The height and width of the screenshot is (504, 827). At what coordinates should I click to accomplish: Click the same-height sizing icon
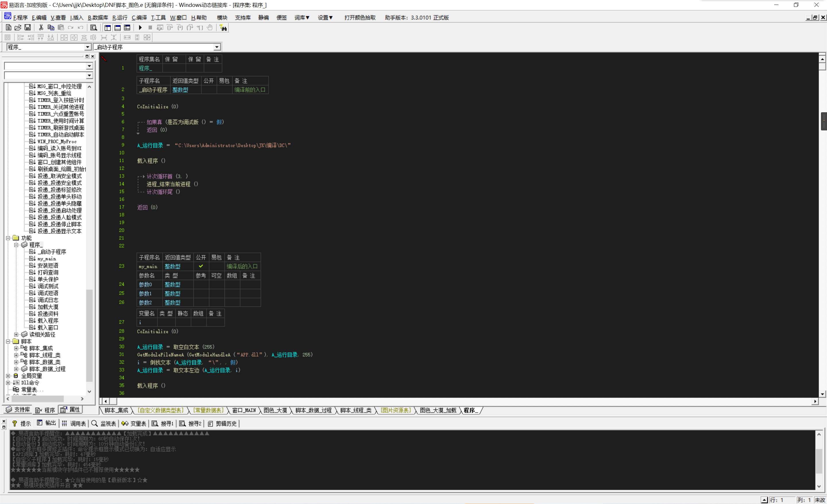[137, 37]
